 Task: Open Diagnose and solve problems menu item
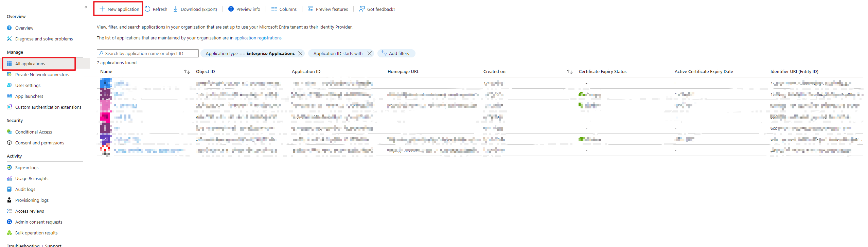pyautogui.click(x=45, y=39)
